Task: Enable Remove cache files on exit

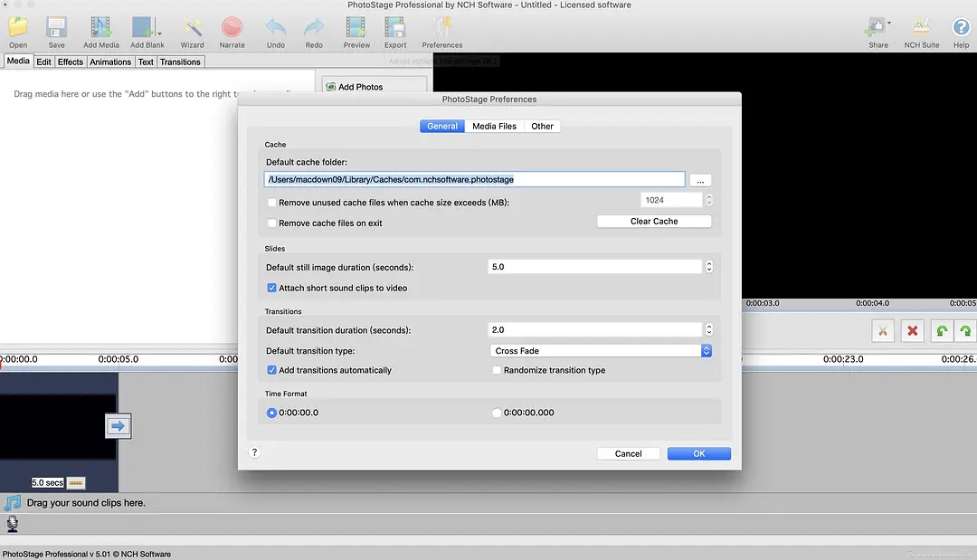Action: 271,223
